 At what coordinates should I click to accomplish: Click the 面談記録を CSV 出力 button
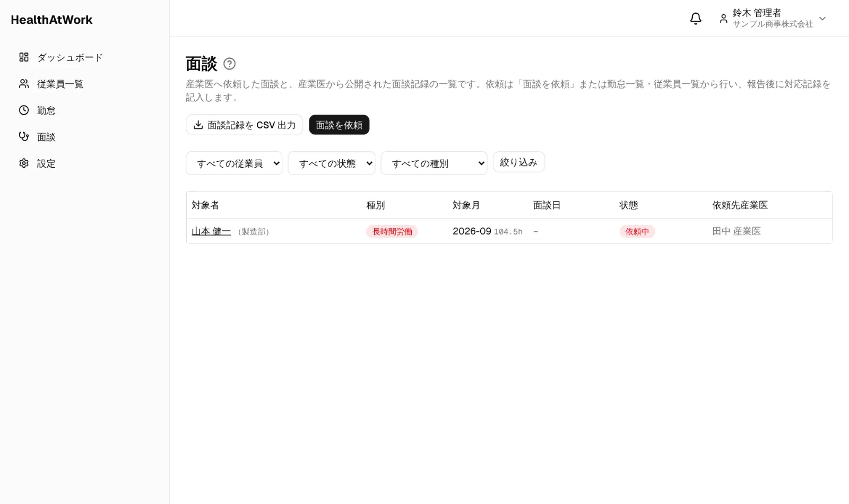(244, 125)
